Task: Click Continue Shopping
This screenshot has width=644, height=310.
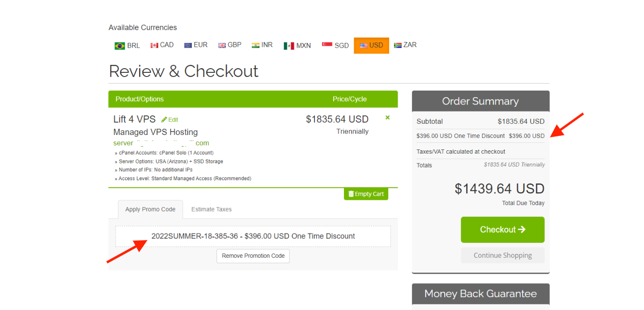Action: (x=503, y=255)
